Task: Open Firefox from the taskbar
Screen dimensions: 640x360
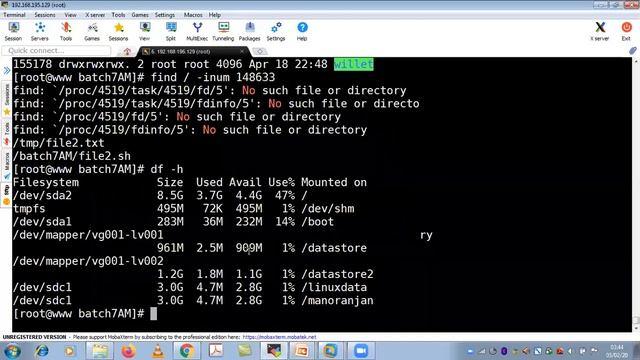Action: (x=128, y=351)
